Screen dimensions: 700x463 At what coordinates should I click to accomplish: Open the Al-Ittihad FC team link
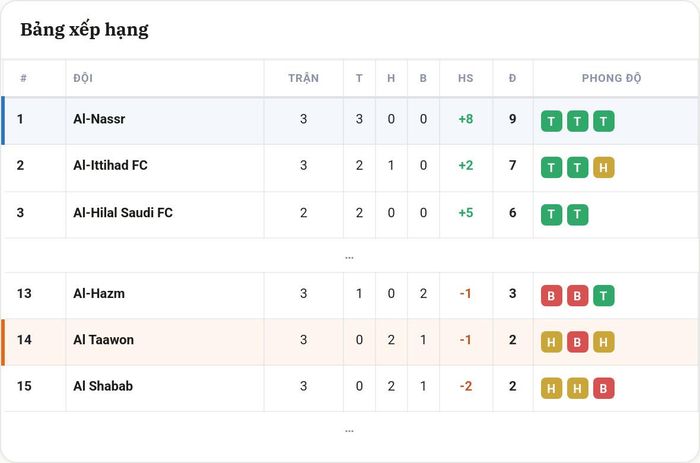coord(110,165)
